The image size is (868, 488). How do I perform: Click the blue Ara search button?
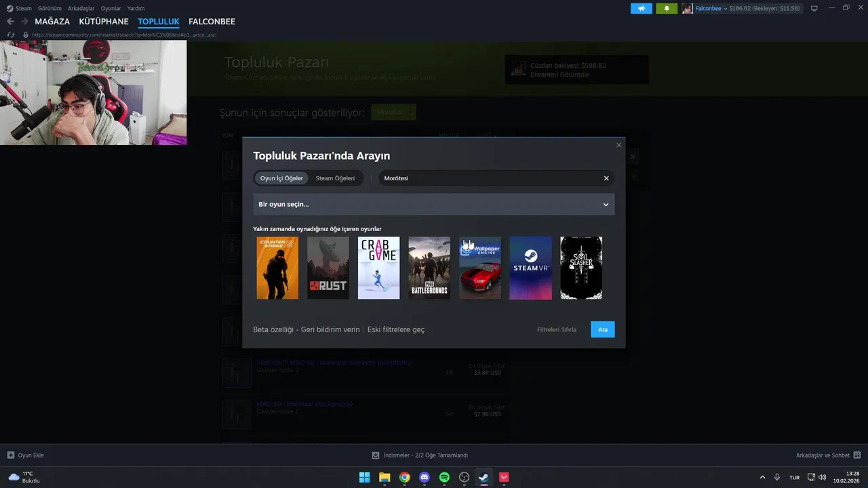tap(603, 329)
